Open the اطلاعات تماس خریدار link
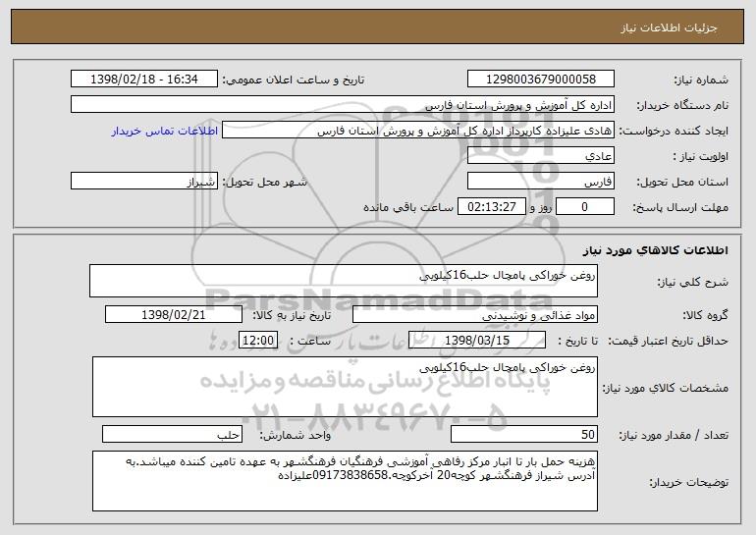The image size is (756, 535). click(x=165, y=132)
